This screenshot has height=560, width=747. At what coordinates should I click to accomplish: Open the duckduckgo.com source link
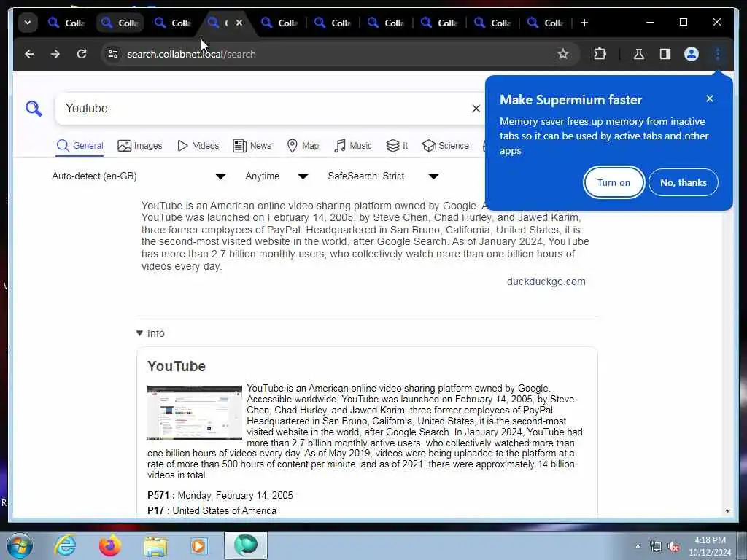point(546,281)
